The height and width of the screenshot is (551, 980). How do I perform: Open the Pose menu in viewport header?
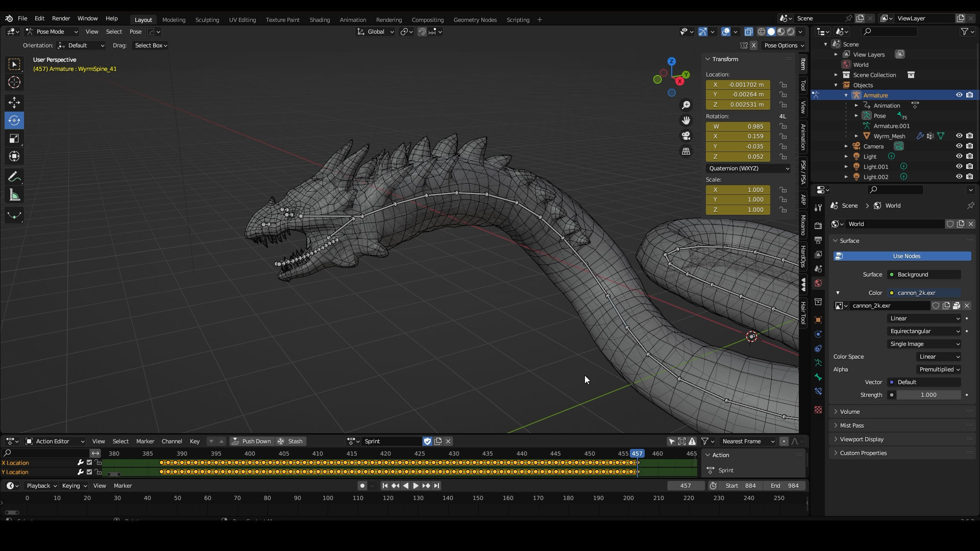tap(135, 32)
